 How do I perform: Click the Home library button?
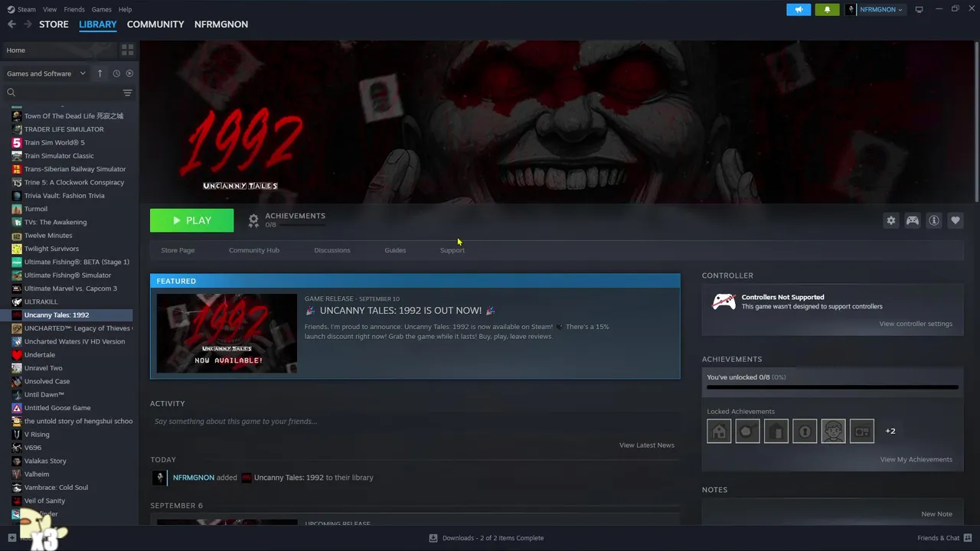(x=59, y=50)
